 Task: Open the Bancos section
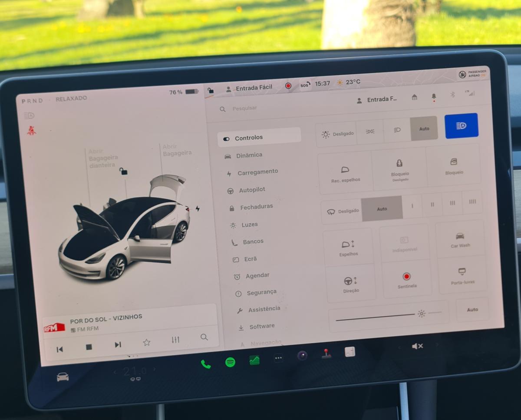[x=247, y=242]
